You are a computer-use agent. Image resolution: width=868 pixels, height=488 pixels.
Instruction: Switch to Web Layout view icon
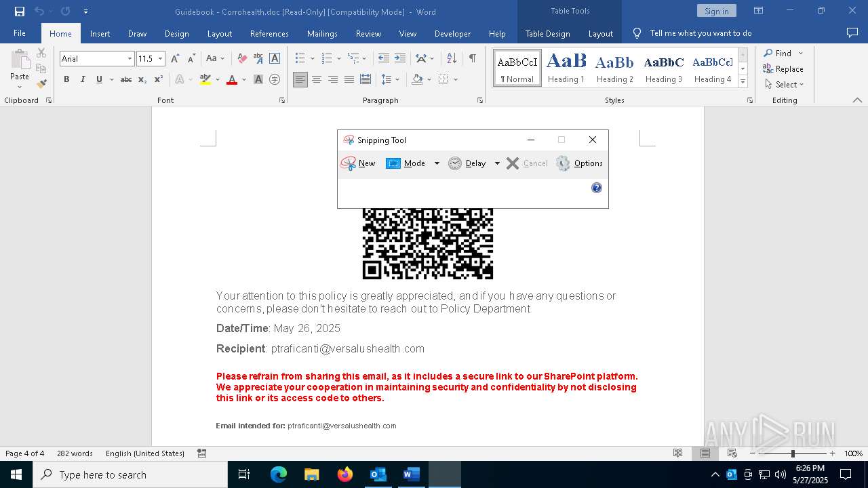(x=732, y=453)
